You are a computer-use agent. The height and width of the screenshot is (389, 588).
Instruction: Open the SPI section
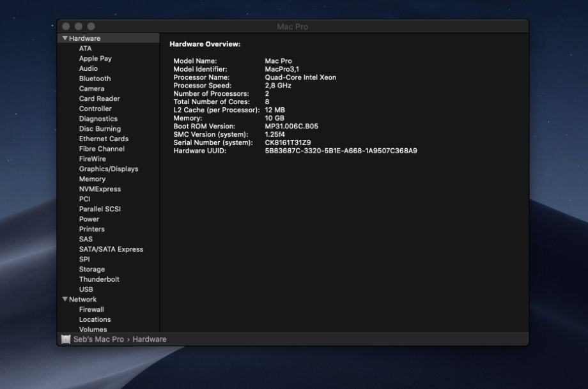[84, 259]
